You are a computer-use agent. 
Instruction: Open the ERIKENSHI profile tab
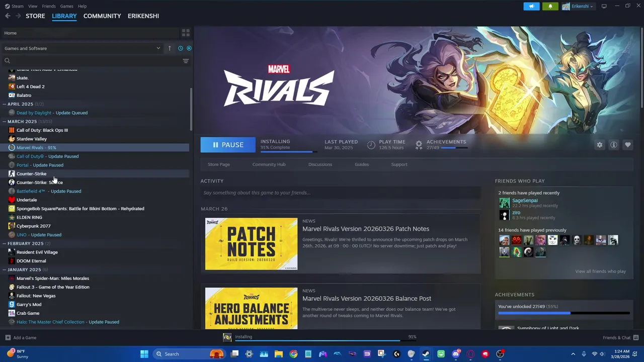click(143, 16)
